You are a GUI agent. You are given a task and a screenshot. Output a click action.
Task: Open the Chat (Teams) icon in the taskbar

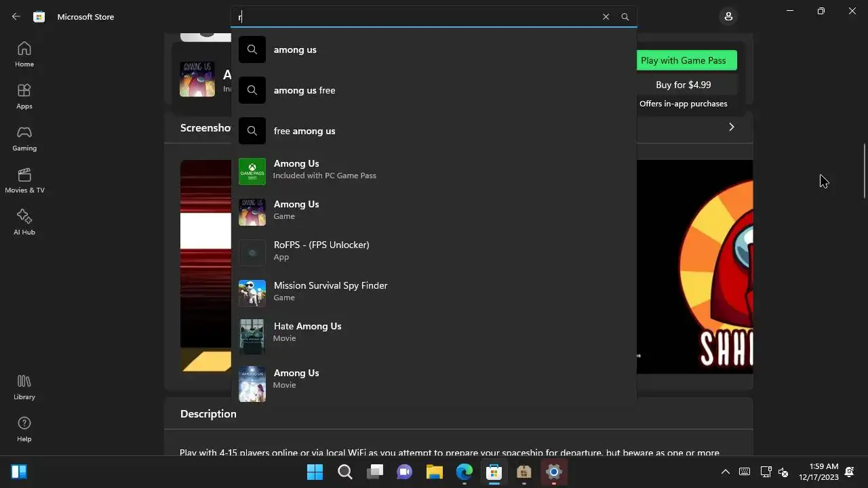point(405,472)
